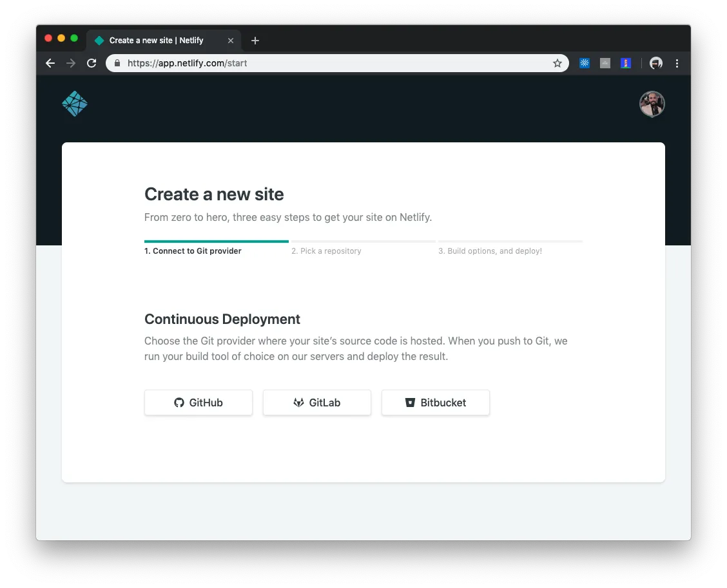
Task: Click the 'From zero to hero' subtitle text
Action: click(x=288, y=217)
